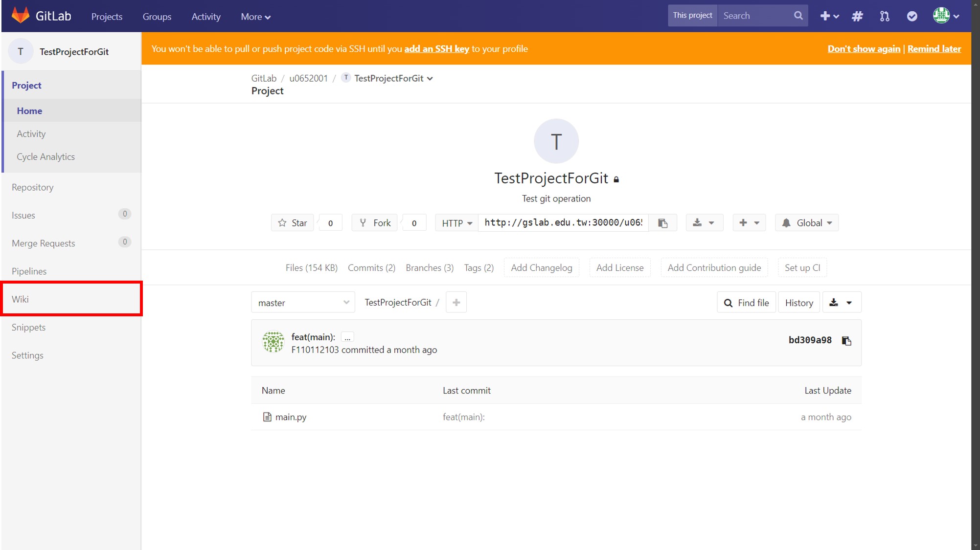Expand the More menu

point(255,16)
